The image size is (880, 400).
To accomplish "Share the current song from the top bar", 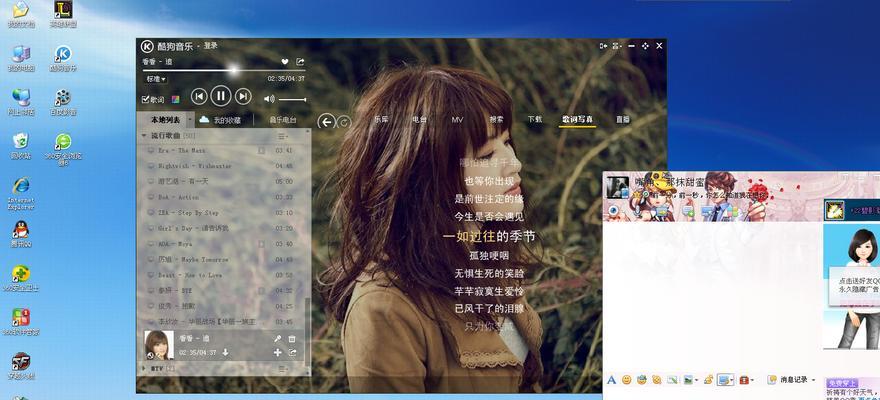I will coord(300,62).
